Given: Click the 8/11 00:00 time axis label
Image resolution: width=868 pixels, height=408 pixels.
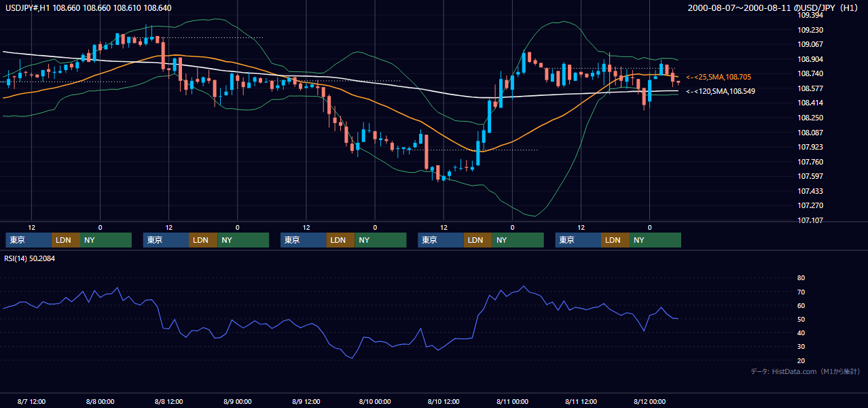Looking at the screenshot, I should point(512,401).
